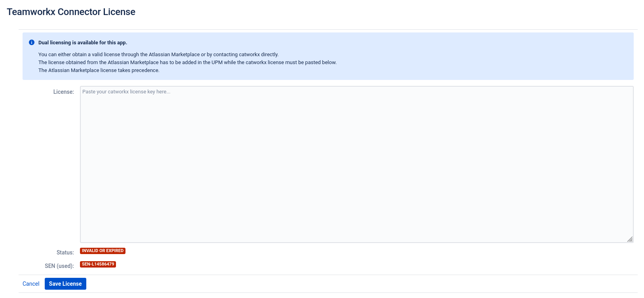
Task: Click the Save License button
Action: click(65, 284)
